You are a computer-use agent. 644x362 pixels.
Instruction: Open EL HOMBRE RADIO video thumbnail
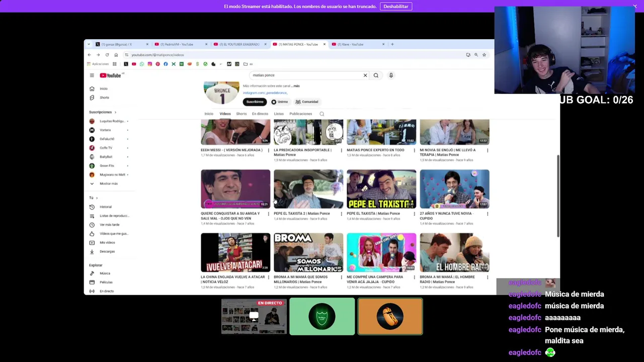click(x=454, y=252)
